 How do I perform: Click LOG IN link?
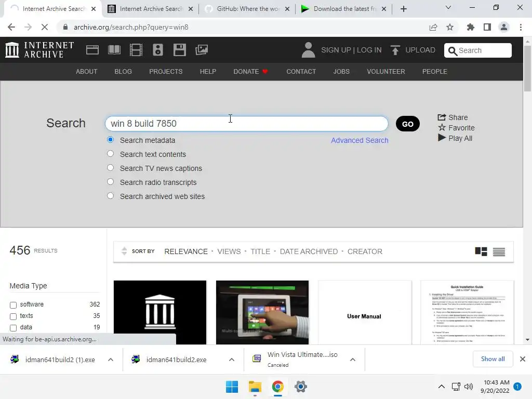(369, 50)
